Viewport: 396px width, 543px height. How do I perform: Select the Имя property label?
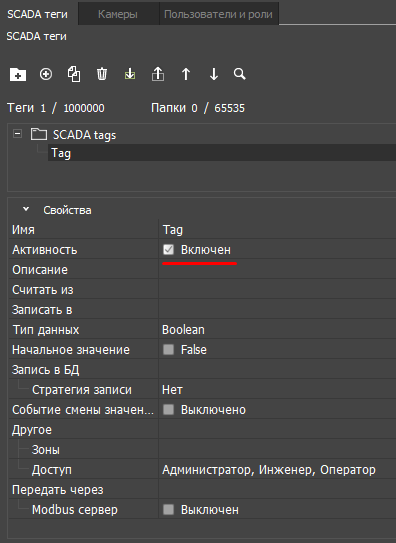tap(23, 230)
